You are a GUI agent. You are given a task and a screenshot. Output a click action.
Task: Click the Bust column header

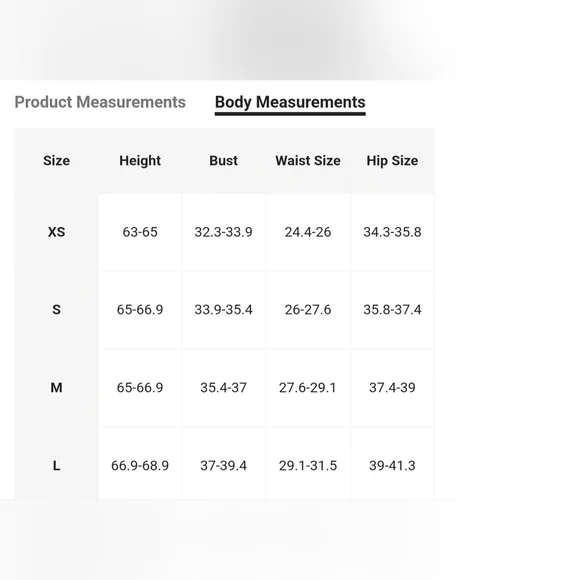pos(223,161)
